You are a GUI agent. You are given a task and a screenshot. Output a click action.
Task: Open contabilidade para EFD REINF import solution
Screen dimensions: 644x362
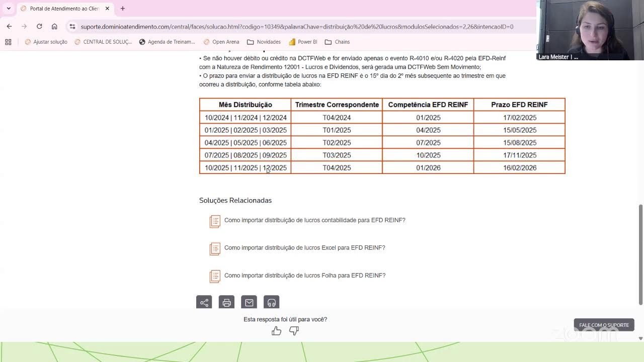(314, 220)
